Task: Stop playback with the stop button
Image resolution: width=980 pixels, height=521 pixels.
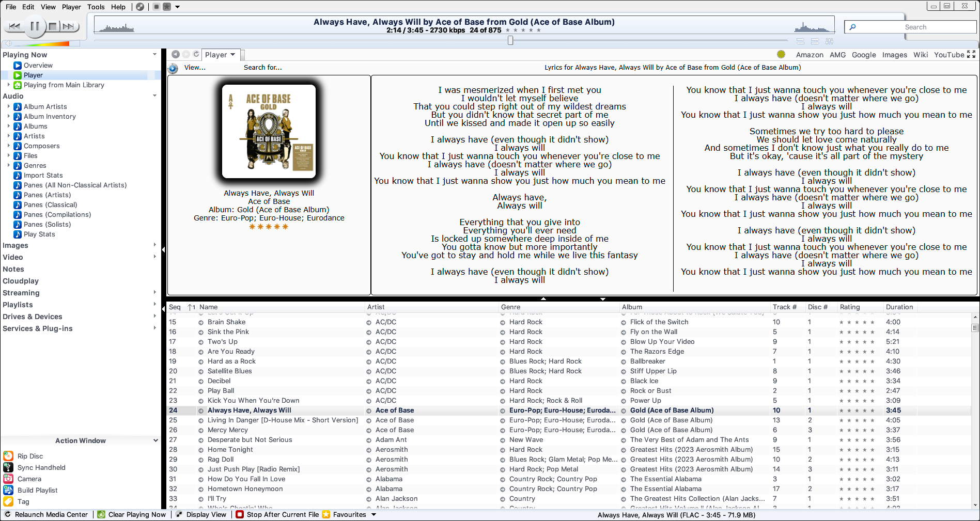Action: click(x=53, y=26)
